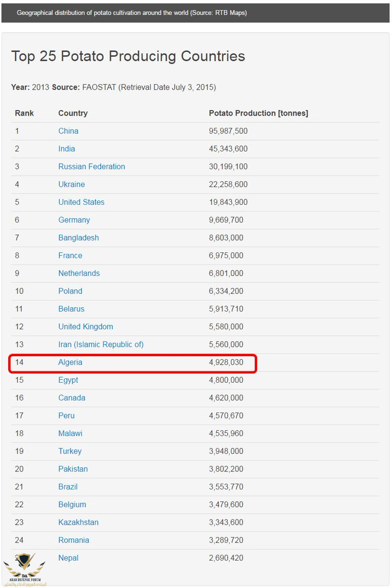Click the Russian Federation link

pyautogui.click(x=91, y=167)
